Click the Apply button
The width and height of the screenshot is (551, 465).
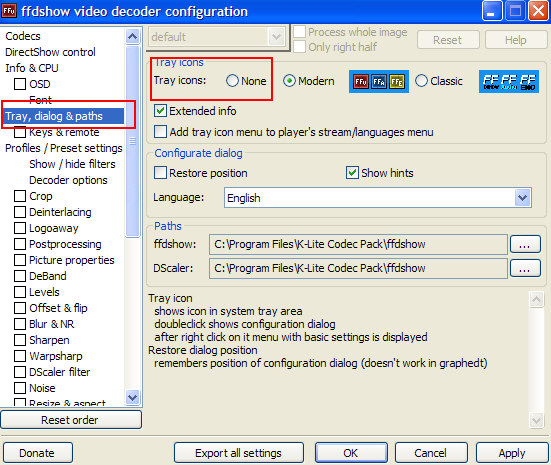pyautogui.click(x=512, y=453)
